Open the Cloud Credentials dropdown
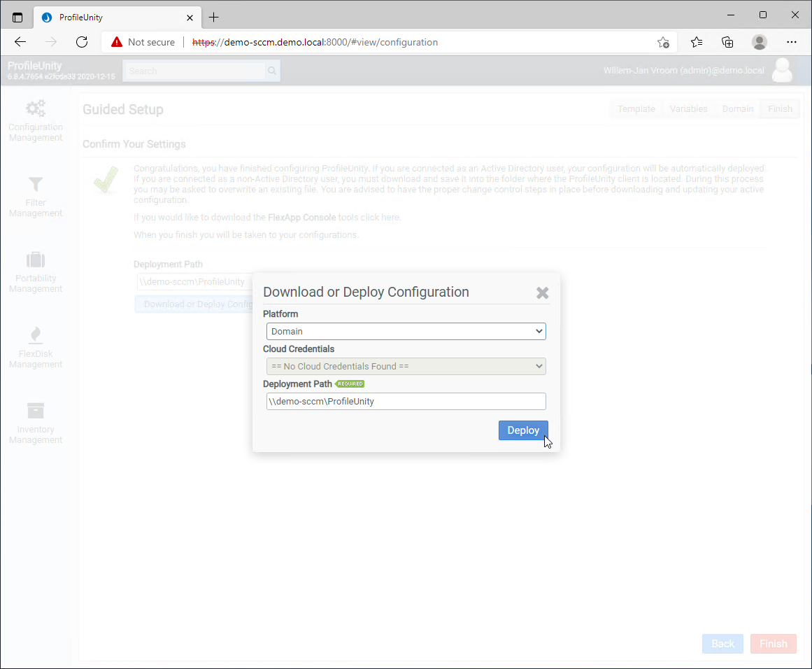The image size is (812, 669). click(x=406, y=367)
